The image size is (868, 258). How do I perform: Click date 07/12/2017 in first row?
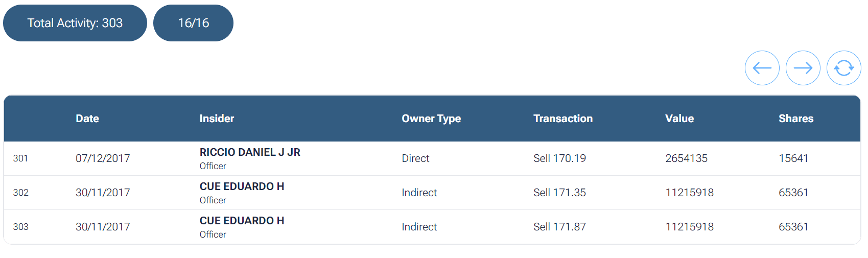(103, 158)
